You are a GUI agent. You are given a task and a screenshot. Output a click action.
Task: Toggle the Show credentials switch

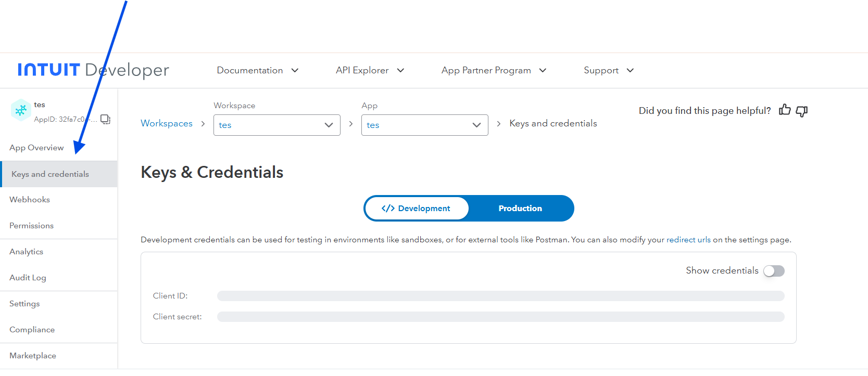click(774, 271)
